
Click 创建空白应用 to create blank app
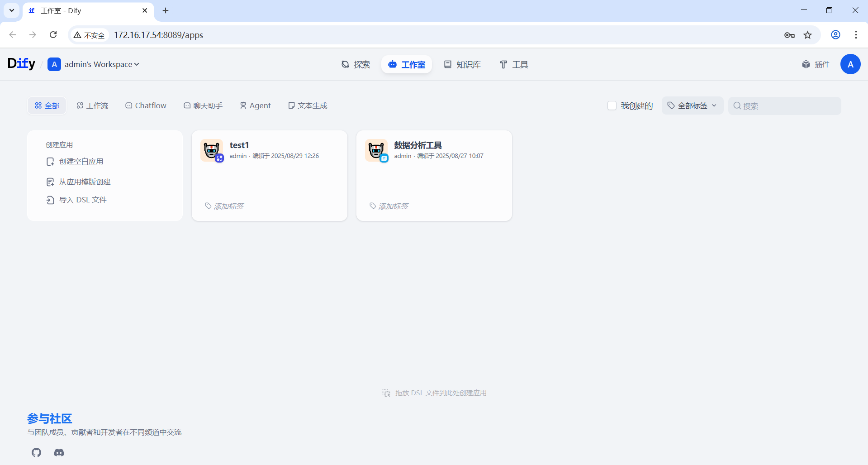coord(81,162)
